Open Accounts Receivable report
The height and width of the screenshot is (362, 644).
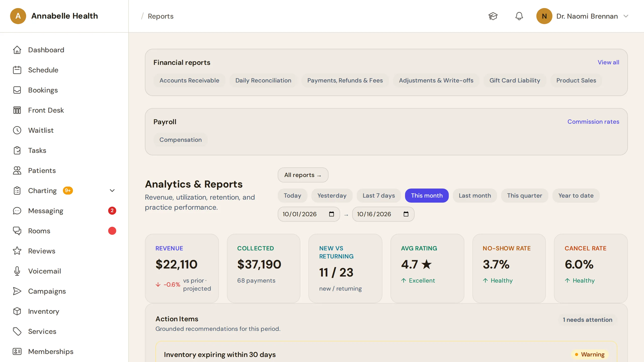click(189, 80)
